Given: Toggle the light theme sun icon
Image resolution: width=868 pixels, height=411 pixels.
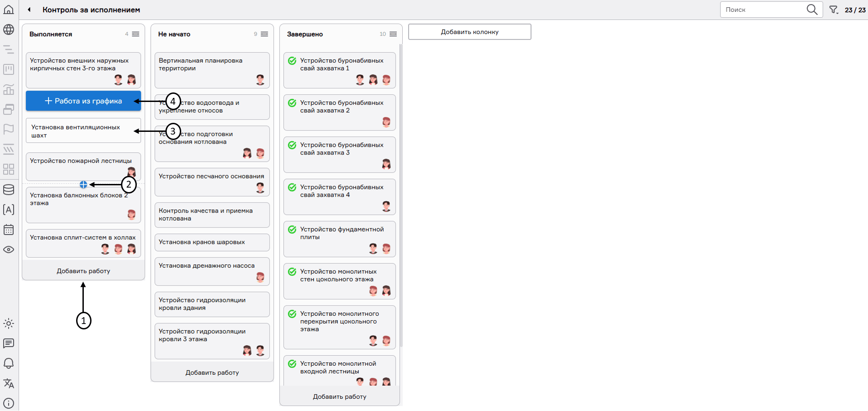Looking at the screenshot, I should tap(9, 324).
